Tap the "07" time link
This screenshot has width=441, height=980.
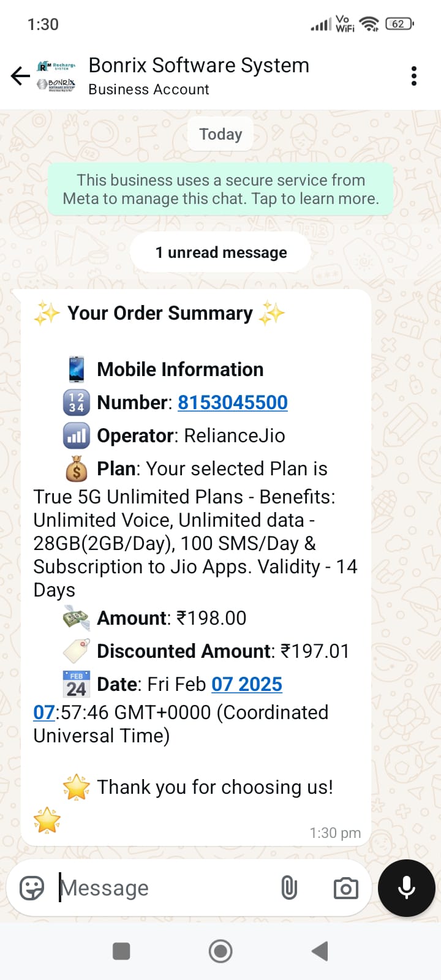(x=44, y=712)
